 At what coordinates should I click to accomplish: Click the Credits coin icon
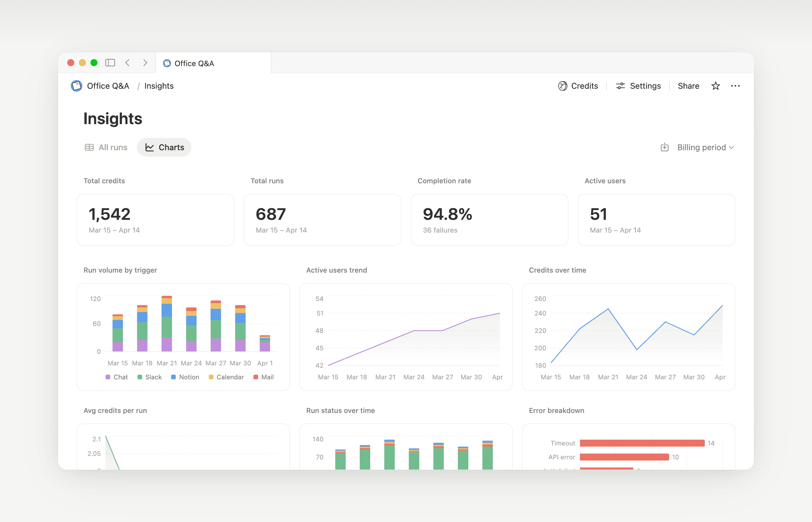(563, 86)
